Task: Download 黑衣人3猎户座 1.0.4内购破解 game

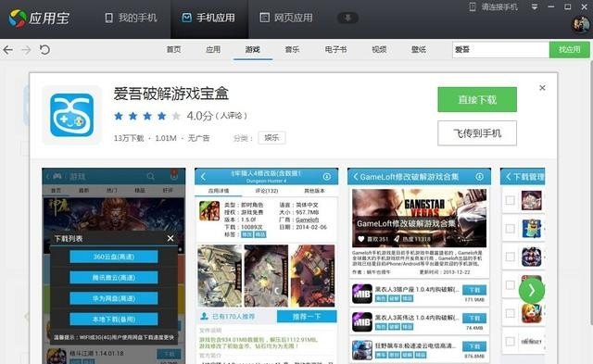Action: pyautogui.click(x=474, y=290)
